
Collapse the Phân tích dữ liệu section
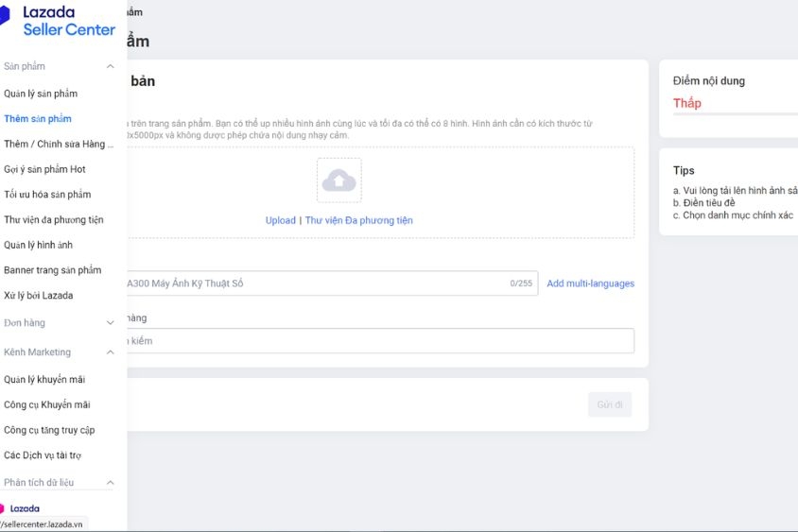click(x=110, y=483)
